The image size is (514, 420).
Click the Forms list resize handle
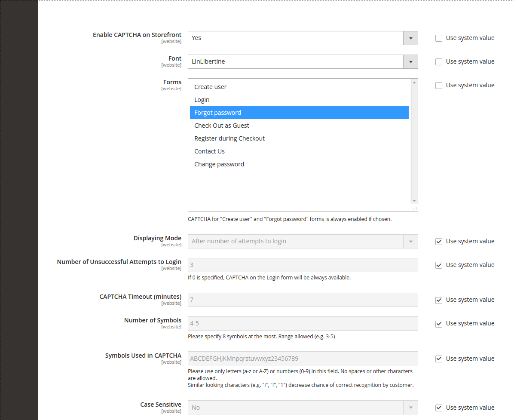[x=415, y=208]
